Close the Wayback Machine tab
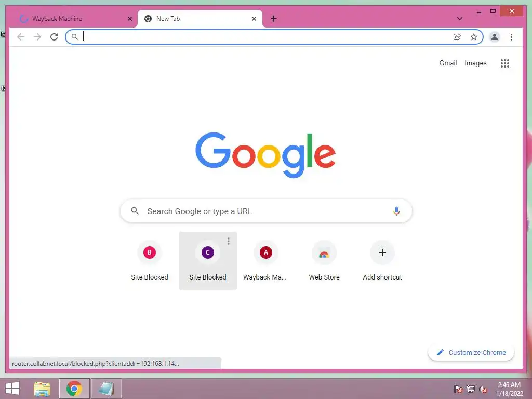The image size is (532, 399). 129,19
